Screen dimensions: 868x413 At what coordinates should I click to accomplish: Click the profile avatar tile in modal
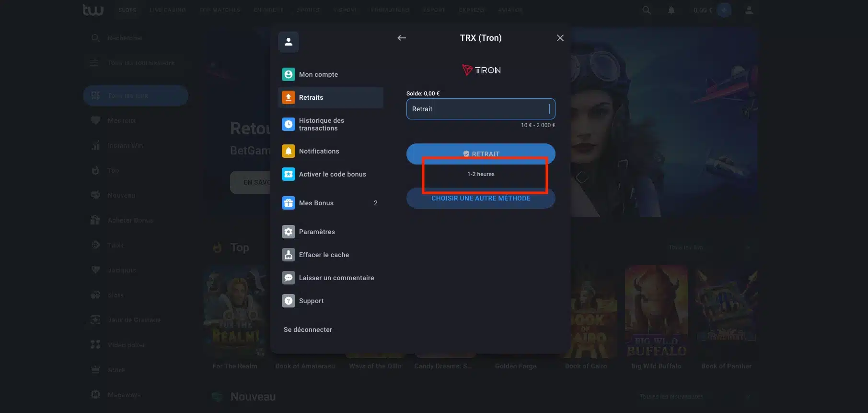[289, 42]
